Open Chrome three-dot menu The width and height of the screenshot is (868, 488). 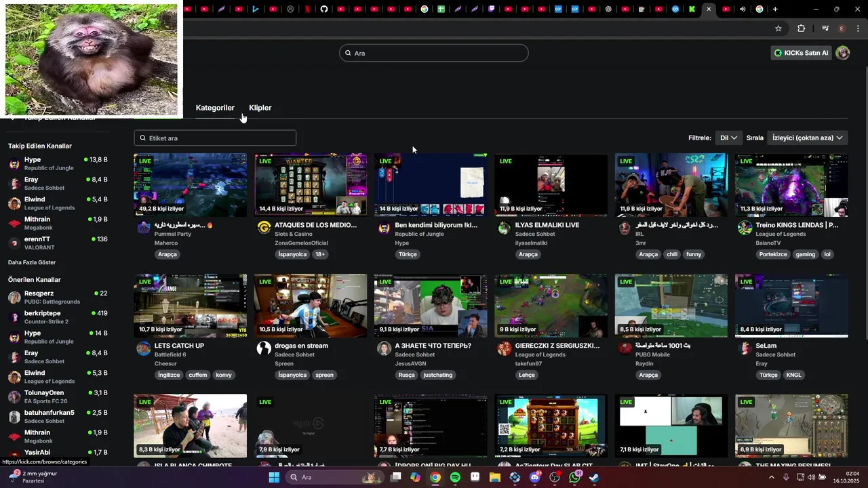[x=859, y=28]
